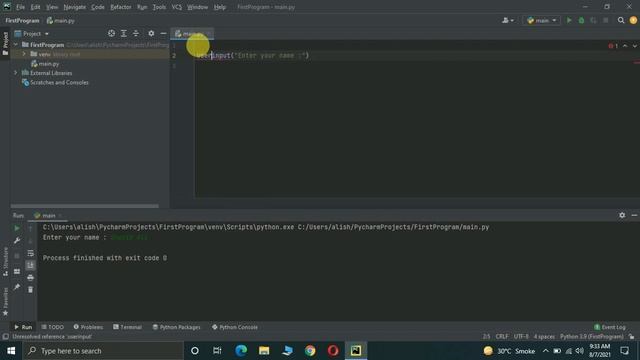Open the Problems tool window
The width and height of the screenshot is (640, 360).
click(x=88, y=327)
